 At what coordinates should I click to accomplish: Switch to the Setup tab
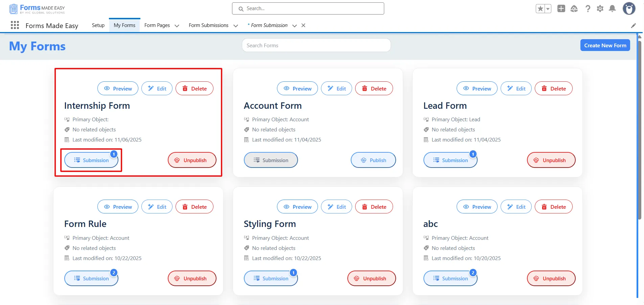point(98,25)
